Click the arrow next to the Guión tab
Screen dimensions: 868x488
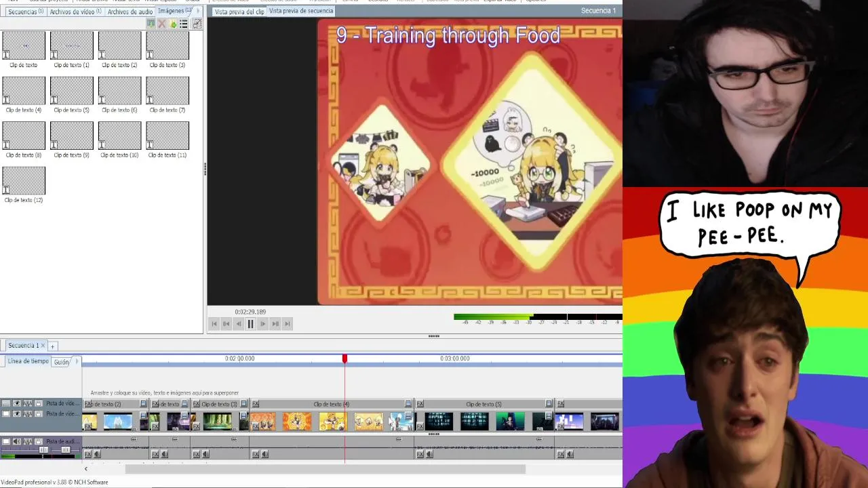77,361
